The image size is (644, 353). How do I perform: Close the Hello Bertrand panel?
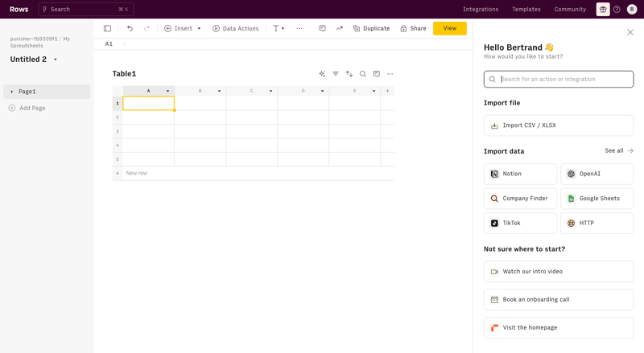coord(630,32)
